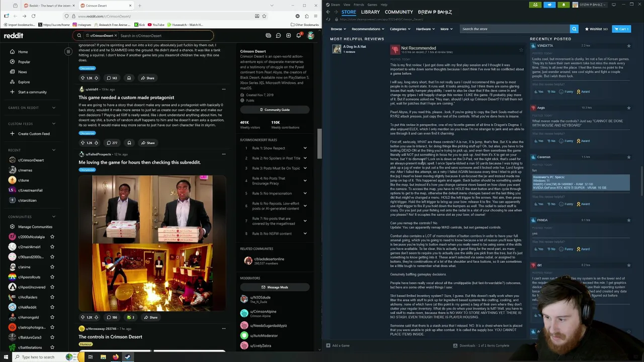Open Steam Categories dropdown
Image resolution: width=644 pixels, height=362 pixels.
(x=399, y=29)
